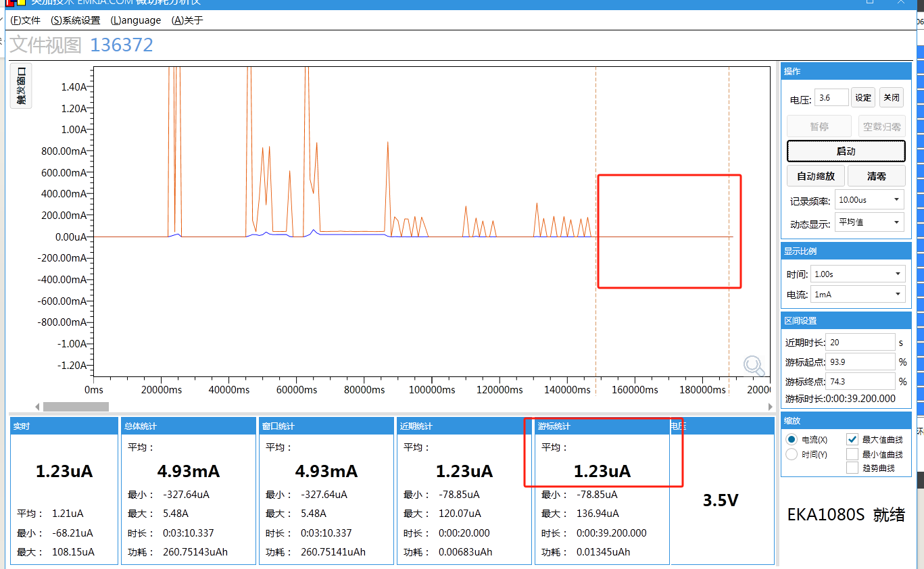
Task: Click the 136.94uA maximum in 游标统计
Action: click(598, 514)
